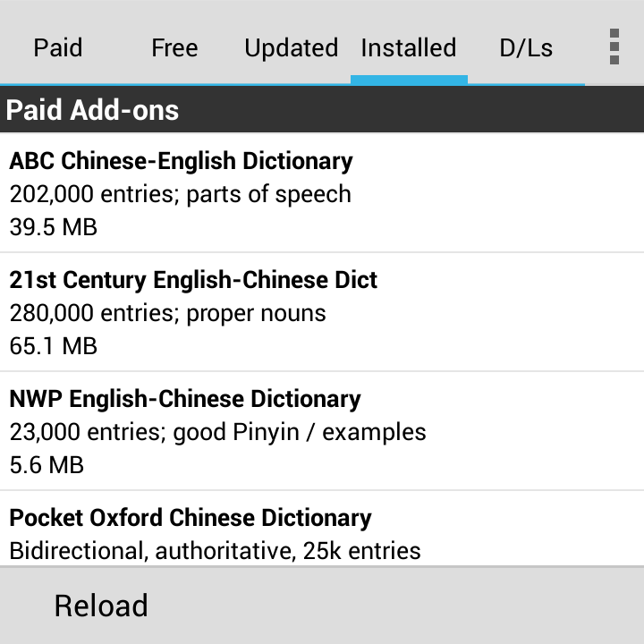Image resolution: width=644 pixels, height=644 pixels.
Task: Click the 65.1 MB size label
Action: coord(54,346)
